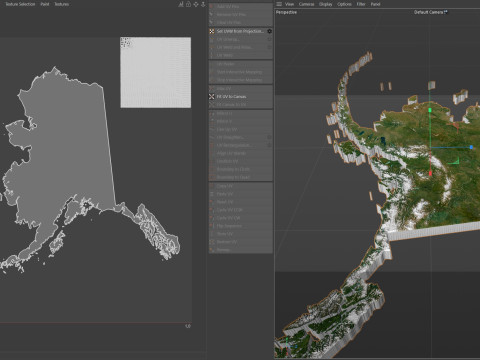
Task: Open the viewport Cameras menu
Action: pyautogui.click(x=306, y=4)
